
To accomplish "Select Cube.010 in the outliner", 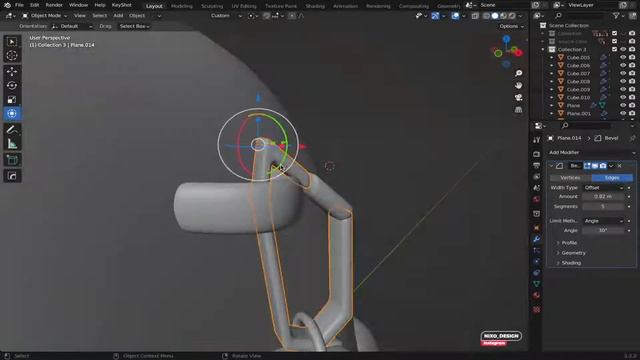I will pos(578,98).
